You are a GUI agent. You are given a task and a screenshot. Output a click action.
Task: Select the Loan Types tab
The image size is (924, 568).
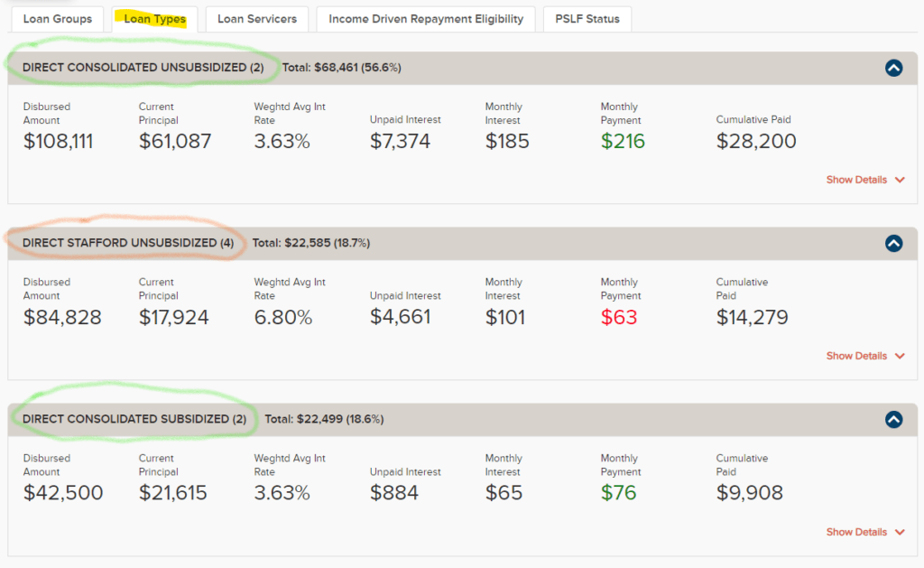pos(155,19)
